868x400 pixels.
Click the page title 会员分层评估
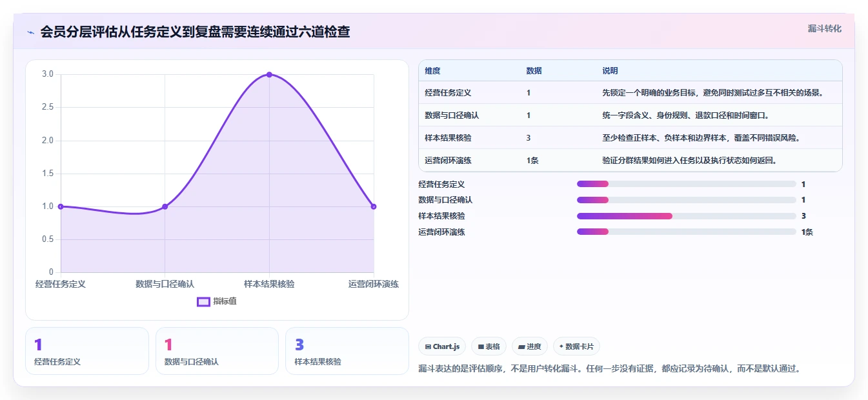[196, 32]
